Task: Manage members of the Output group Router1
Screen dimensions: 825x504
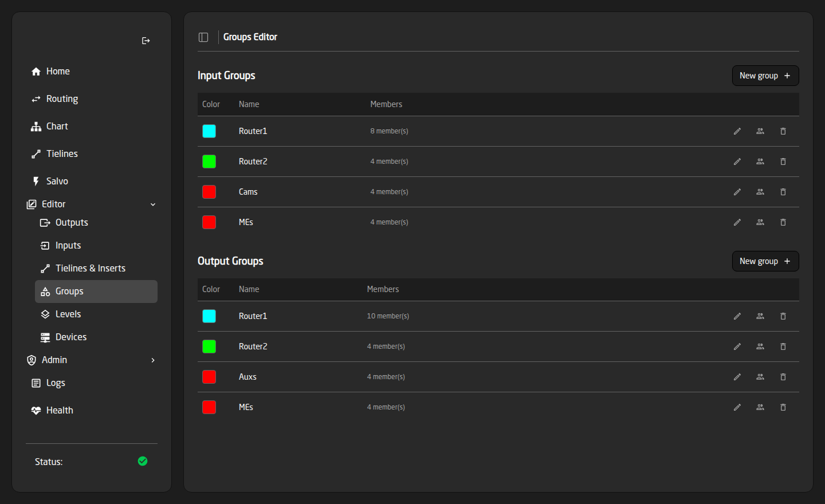Action: tap(760, 316)
